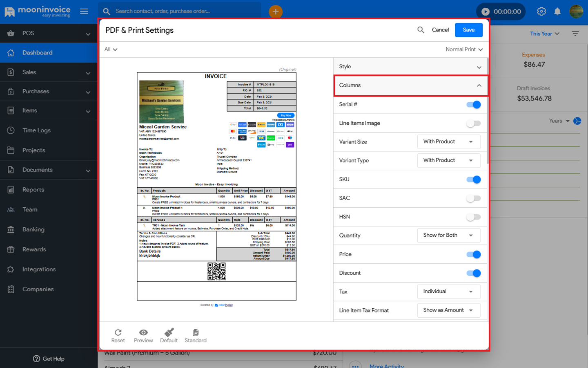588x368 pixels.
Task: Click the orange plus add button
Action: (276, 11)
